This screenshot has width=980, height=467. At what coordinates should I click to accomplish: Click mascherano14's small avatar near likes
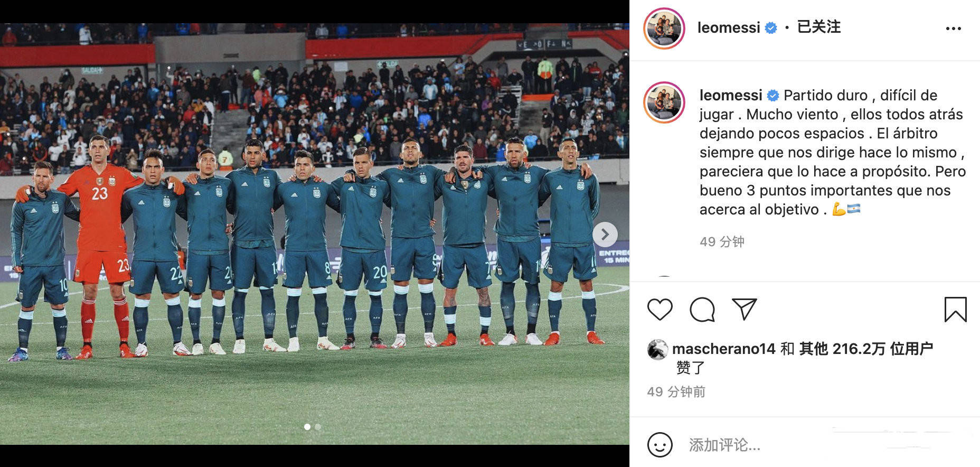[x=657, y=350]
